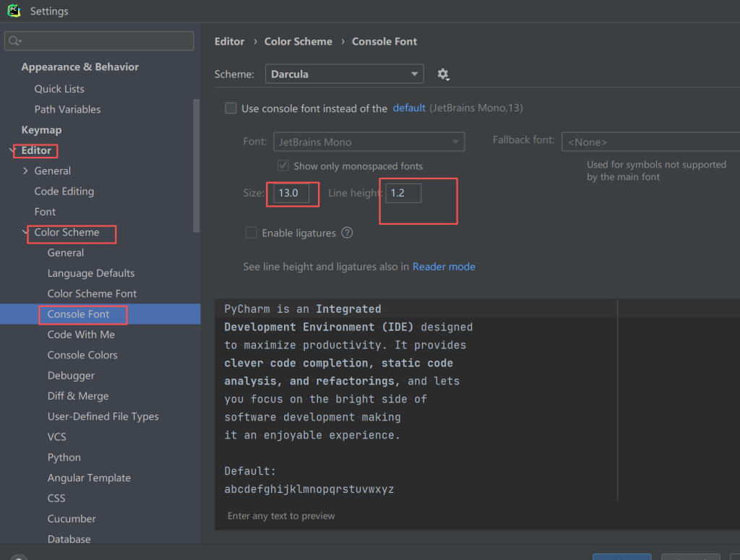Click the font Size input field

[293, 194]
